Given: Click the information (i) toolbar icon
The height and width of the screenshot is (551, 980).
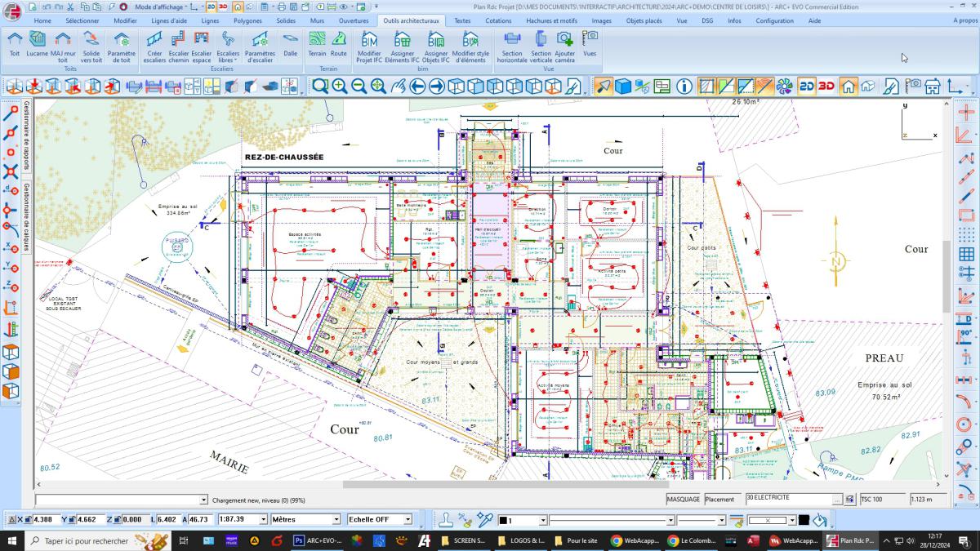Looking at the screenshot, I should 684,86.
